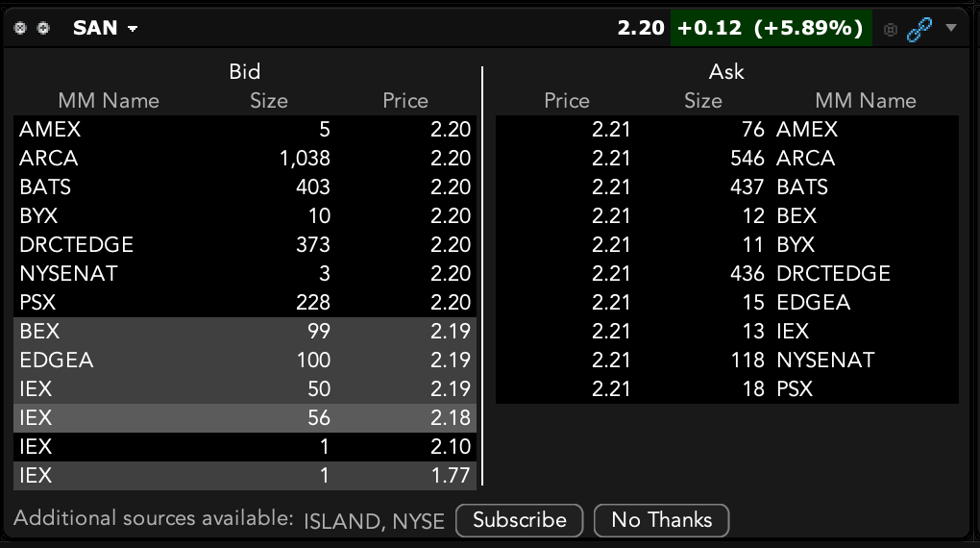Click the Bid Size column header
This screenshot has width=980, height=548.
pos(269,101)
